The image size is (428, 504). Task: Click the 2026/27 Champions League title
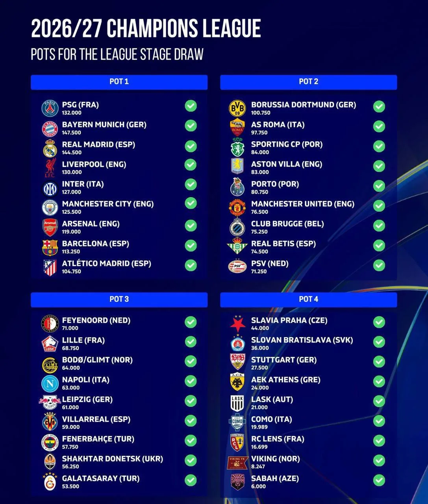click(146, 28)
